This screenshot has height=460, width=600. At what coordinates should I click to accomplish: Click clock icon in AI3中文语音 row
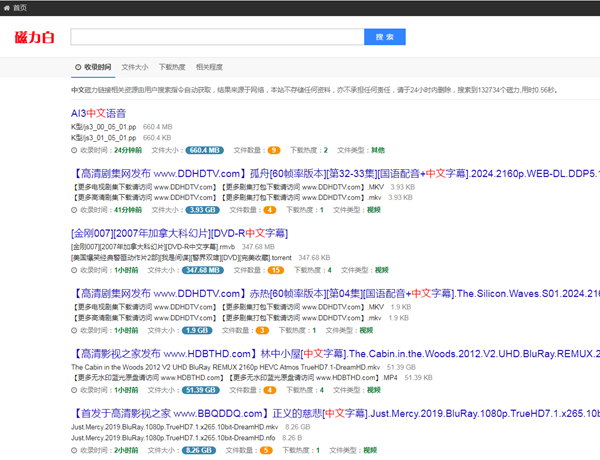pyautogui.click(x=74, y=150)
